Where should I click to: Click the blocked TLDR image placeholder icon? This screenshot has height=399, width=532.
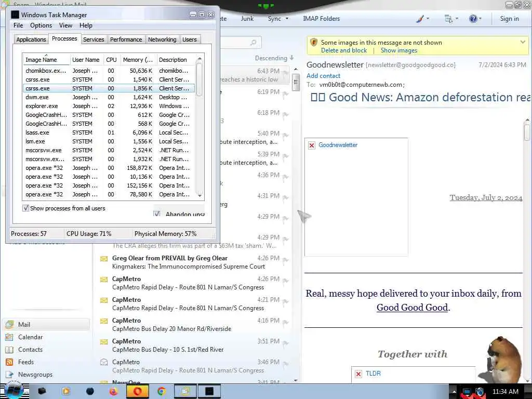[358, 374]
